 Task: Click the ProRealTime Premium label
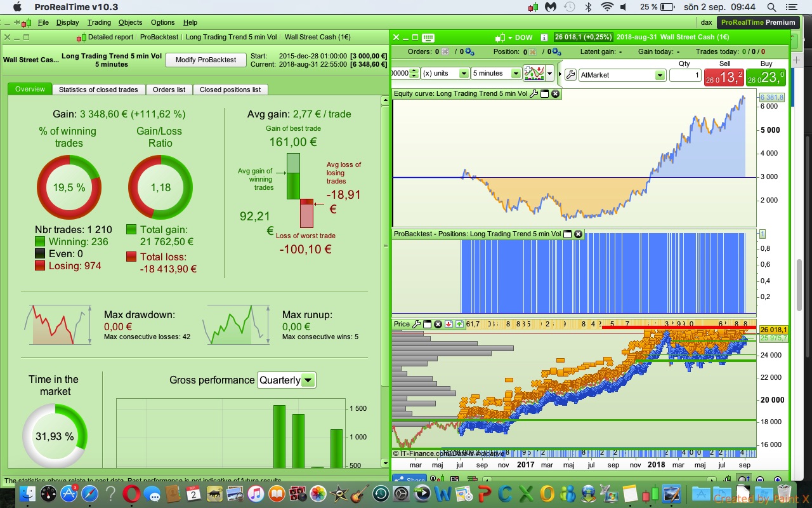point(758,22)
